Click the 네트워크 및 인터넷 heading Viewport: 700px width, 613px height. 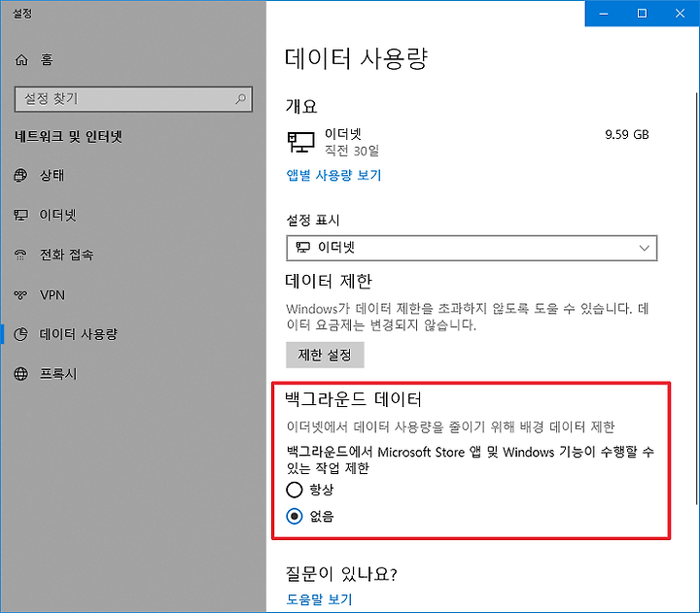tap(68, 137)
